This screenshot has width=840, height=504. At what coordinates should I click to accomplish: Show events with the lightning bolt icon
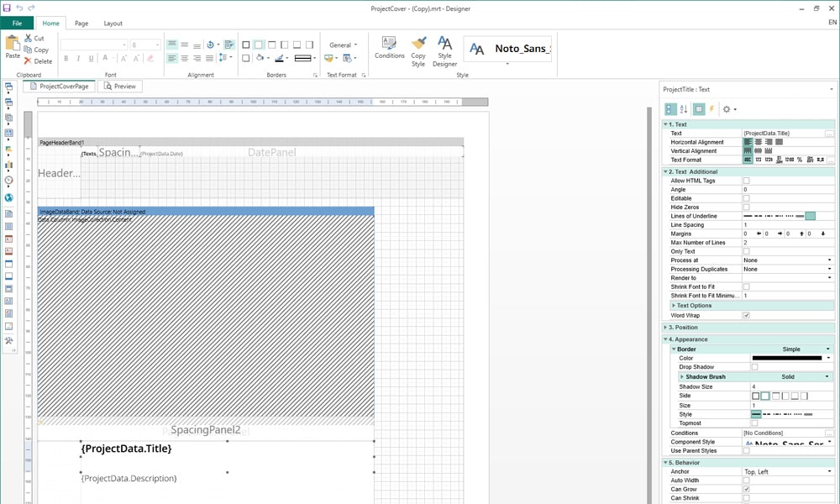tap(711, 109)
